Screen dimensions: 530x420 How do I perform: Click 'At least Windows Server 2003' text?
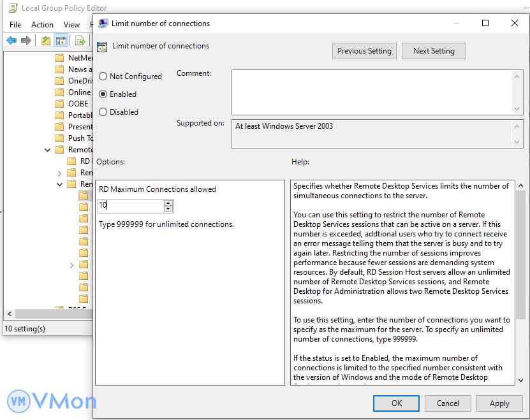click(284, 126)
